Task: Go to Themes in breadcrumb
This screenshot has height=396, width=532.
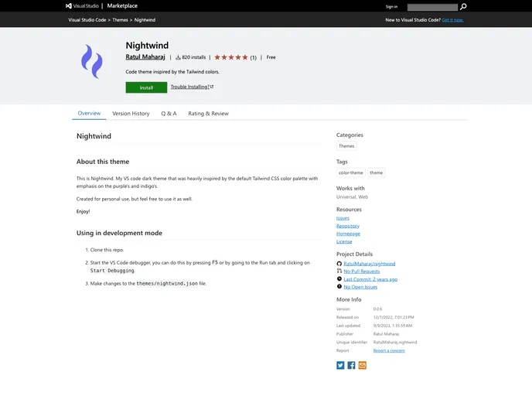Action: click(120, 19)
